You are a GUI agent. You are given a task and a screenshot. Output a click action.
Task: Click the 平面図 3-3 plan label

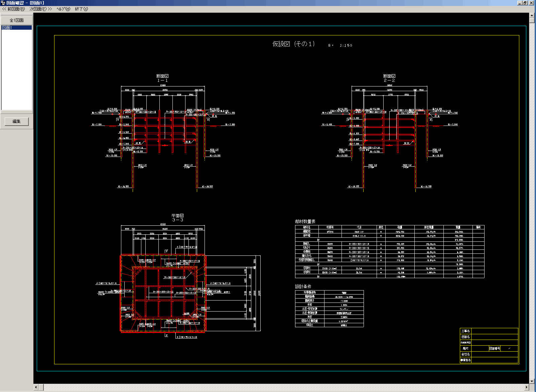[177, 218]
